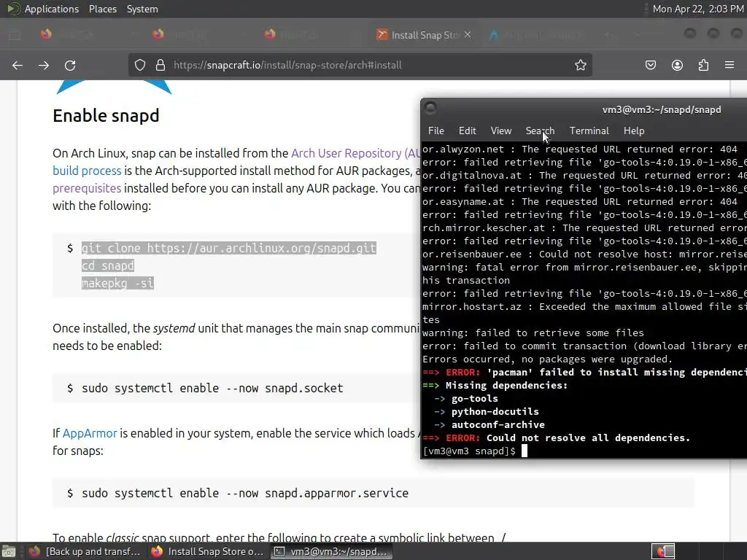Viewport: 747px width, 560px height.
Task: Open the Pocket save button
Action: click(x=650, y=65)
